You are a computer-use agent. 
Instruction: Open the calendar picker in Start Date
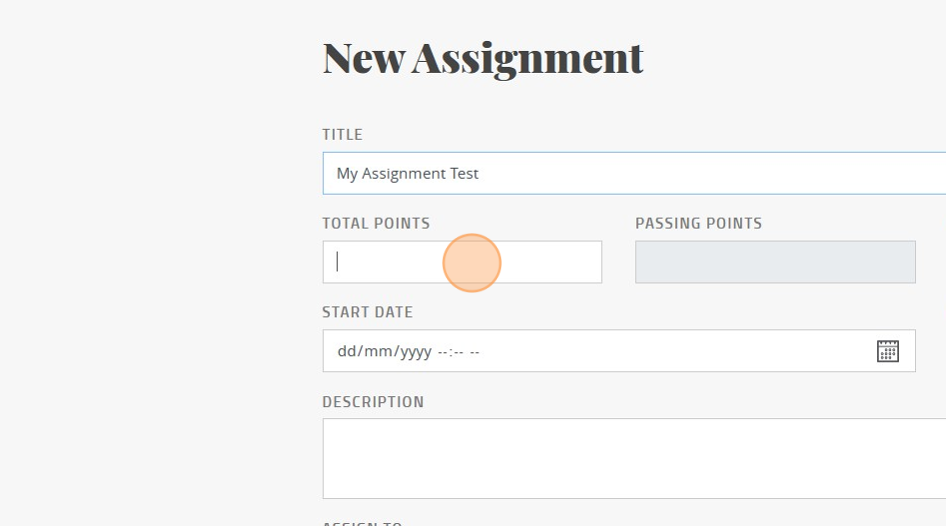point(887,351)
